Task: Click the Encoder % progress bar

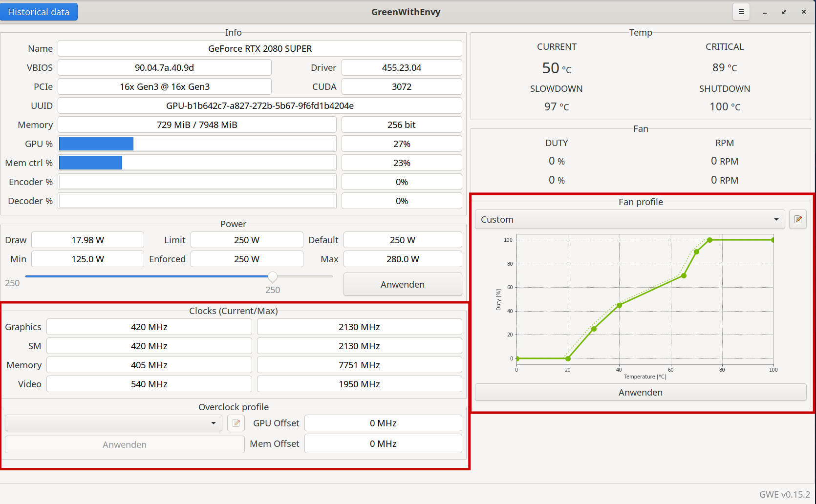Action: (197, 182)
